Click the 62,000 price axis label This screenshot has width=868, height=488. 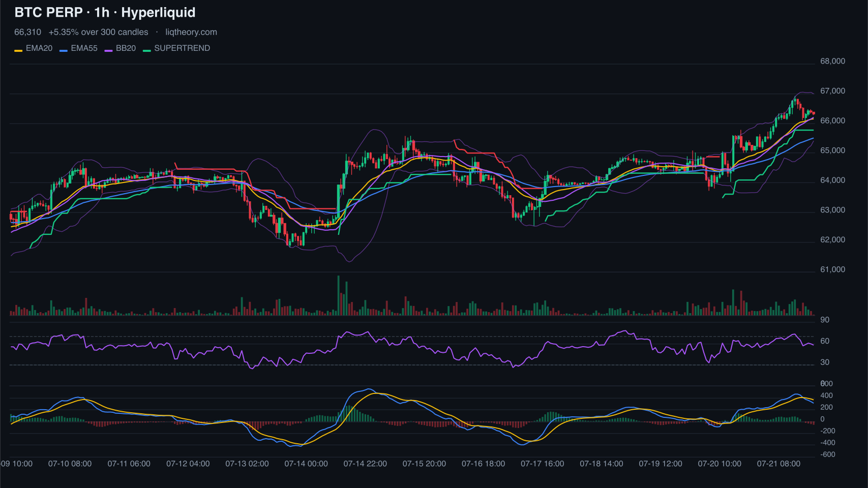(832, 240)
